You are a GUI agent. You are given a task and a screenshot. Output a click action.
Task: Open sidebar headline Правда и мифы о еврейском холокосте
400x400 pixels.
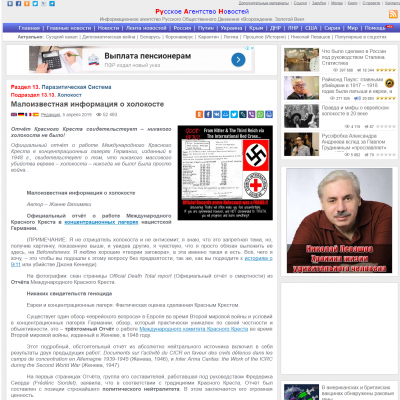pyautogui.click(x=355, y=111)
